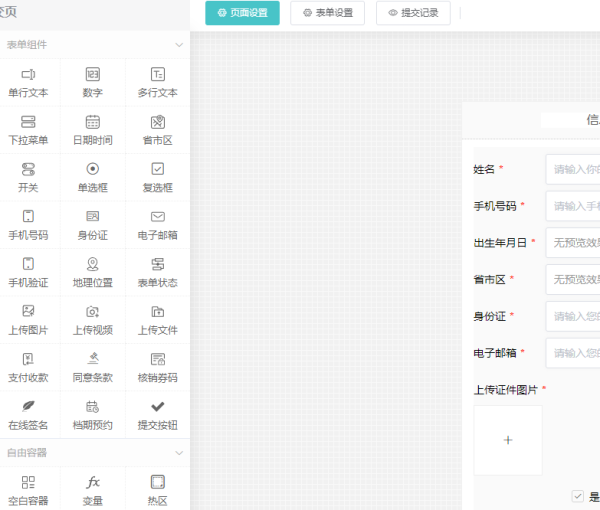Choose the 地理位置 location component

[93, 273]
